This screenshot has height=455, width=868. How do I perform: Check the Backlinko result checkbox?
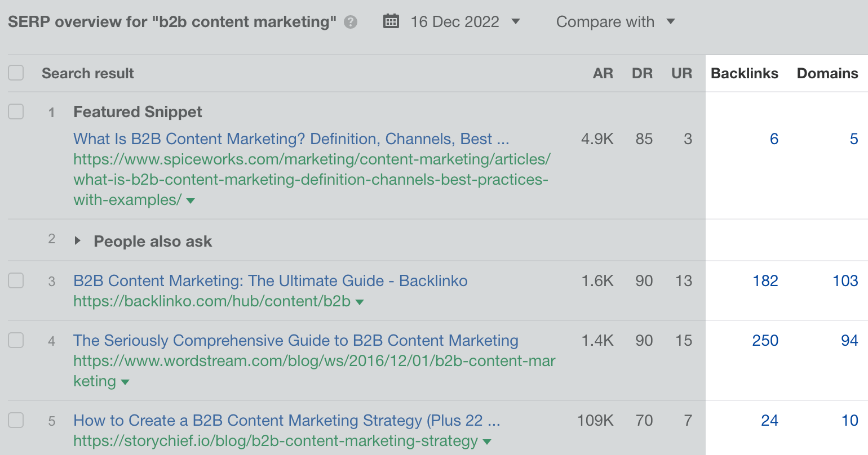[x=16, y=280]
